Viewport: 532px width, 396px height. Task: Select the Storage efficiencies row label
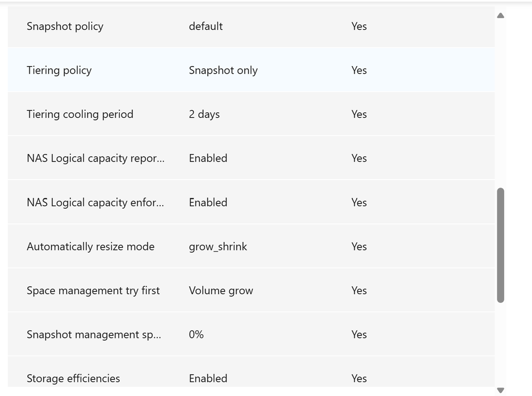click(73, 378)
